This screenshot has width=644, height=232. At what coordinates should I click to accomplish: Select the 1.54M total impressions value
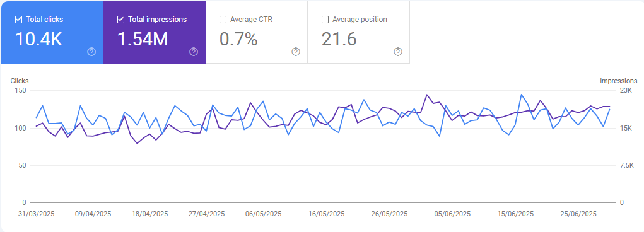point(143,39)
